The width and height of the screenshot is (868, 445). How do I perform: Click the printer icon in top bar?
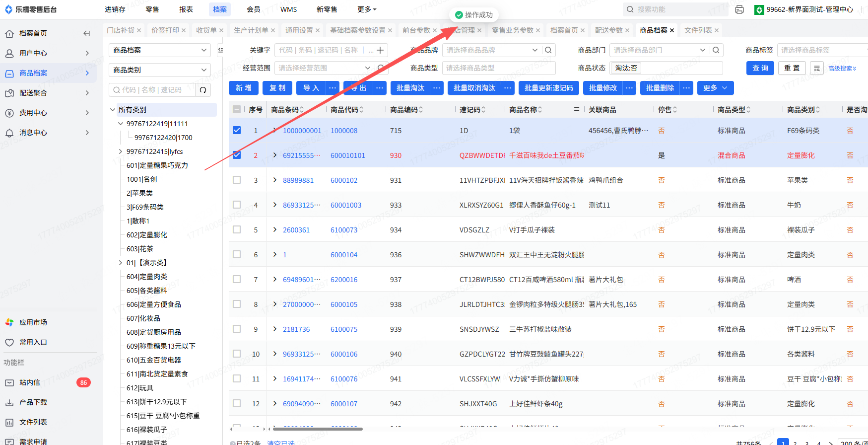[739, 9]
